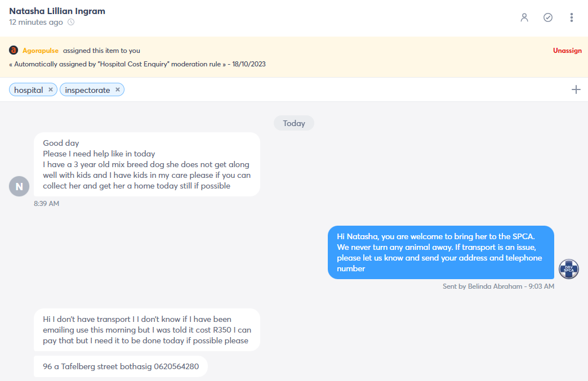
Task: Select the blue SPCA reply message
Action: pos(441,253)
